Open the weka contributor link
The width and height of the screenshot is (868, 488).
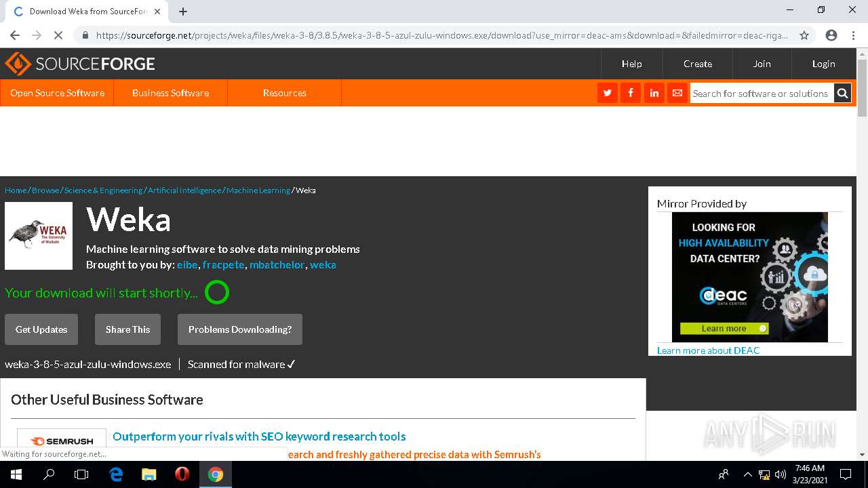(x=323, y=265)
